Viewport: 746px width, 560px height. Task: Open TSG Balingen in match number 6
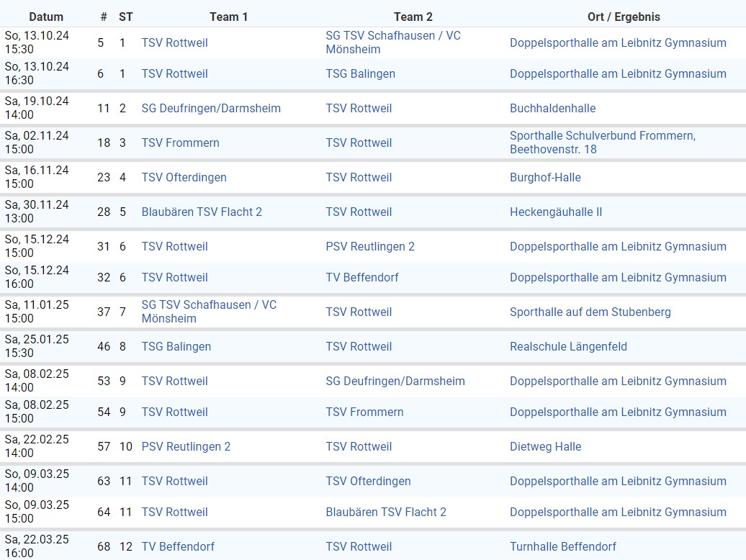[x=360, y=73]
